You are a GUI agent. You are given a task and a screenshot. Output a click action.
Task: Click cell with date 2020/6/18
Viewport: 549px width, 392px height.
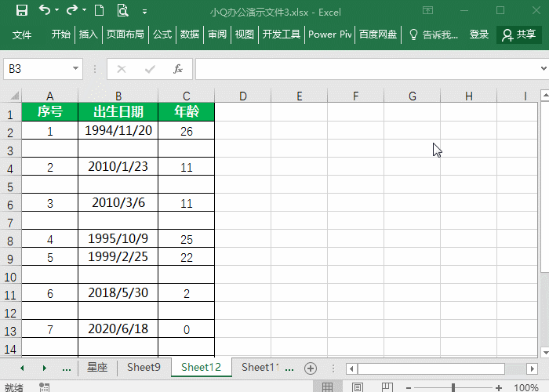point(118,328)
